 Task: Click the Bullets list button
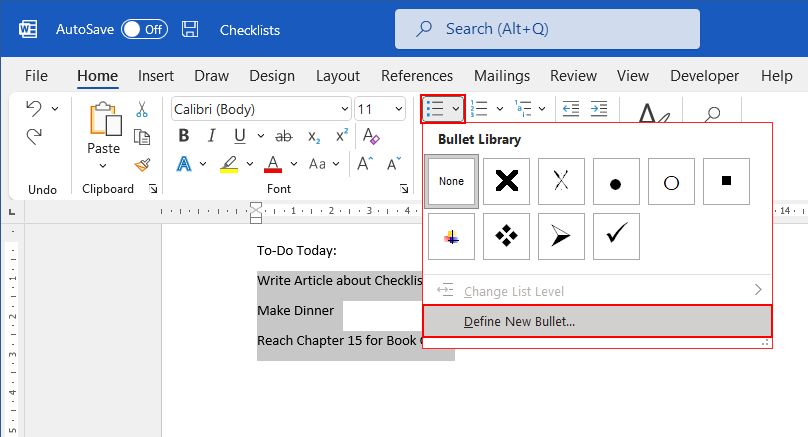[434, 109]
